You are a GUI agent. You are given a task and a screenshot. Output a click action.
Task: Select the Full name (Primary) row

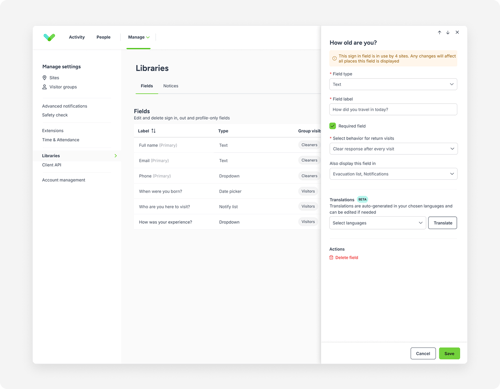[227, 145]
